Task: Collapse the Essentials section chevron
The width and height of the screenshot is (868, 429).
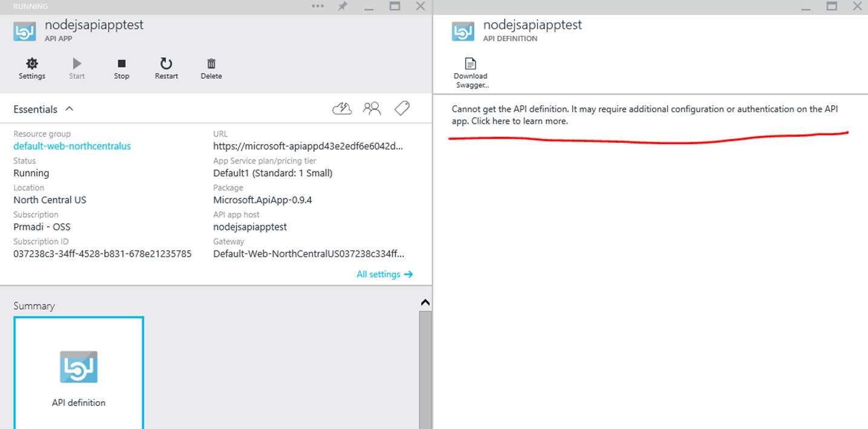Action: [69, 109]
